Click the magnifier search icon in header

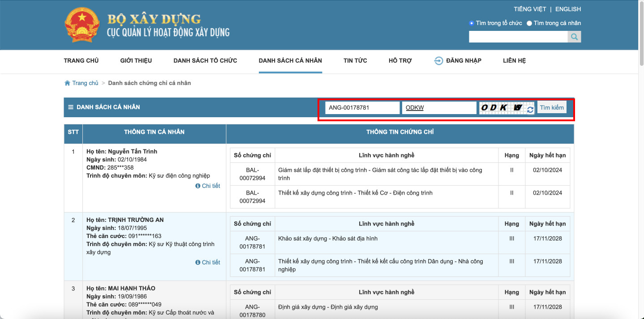click(574, 36)
